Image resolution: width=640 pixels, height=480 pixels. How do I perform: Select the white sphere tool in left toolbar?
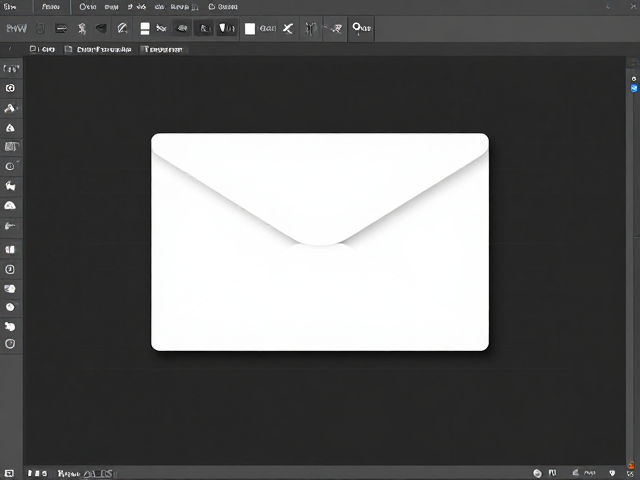tap(10, 307)
